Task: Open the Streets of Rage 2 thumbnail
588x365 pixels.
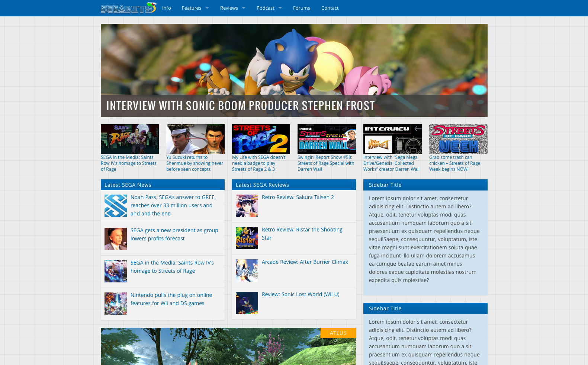Action: (x=261, y=139)
